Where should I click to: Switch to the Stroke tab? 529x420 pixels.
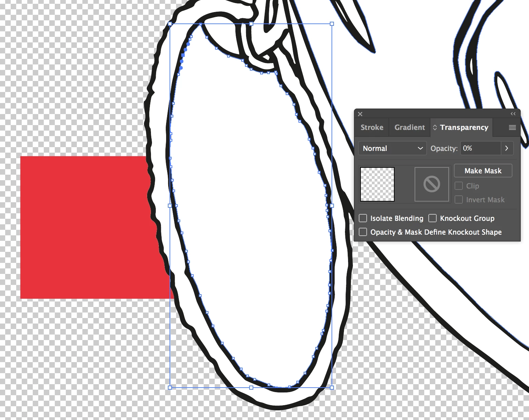(372, 127)
